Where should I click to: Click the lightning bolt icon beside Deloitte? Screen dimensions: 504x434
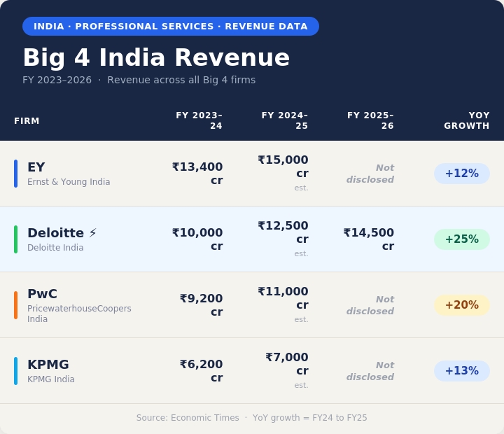[x=92, y=232]
